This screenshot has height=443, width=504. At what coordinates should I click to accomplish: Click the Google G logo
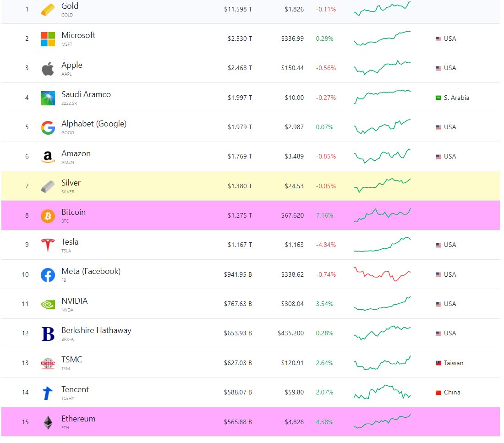click(x=48, y=128)
